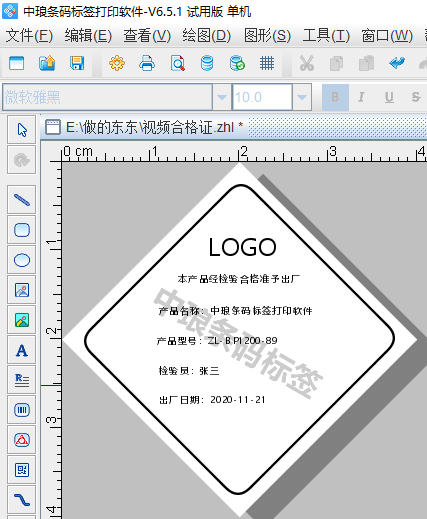Image resolution: width=427 pixels, height=519 pixels.
Task: Select the 出厂日期 2020-11-21 text
Action: (x=212, y=400)
